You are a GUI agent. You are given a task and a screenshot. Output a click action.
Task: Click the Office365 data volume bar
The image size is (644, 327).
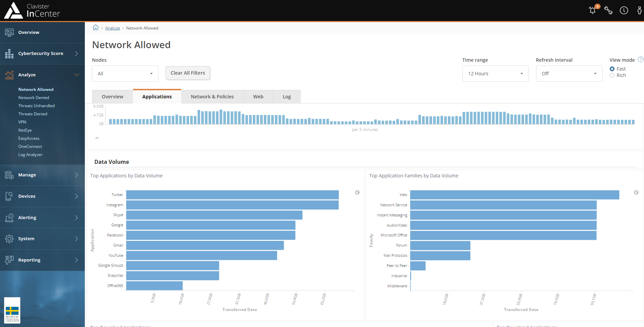154,286
